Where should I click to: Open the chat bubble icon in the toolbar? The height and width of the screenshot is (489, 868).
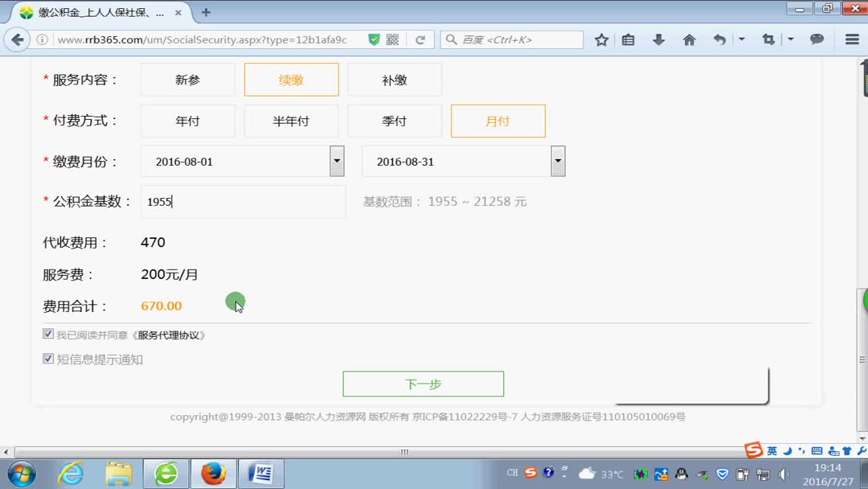point(819,39)
